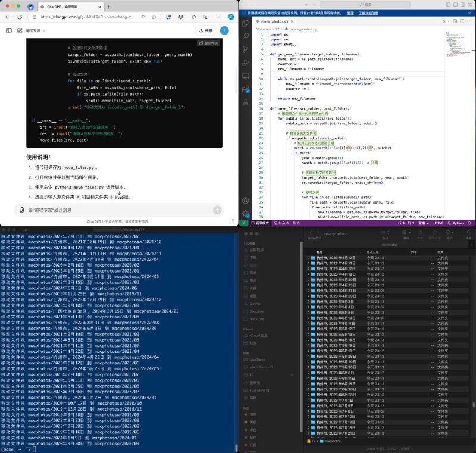Open the Dropbox location in Finder sidebar
Image resolution: width=476 pixels, height=453 pixels.
[257, 310]
